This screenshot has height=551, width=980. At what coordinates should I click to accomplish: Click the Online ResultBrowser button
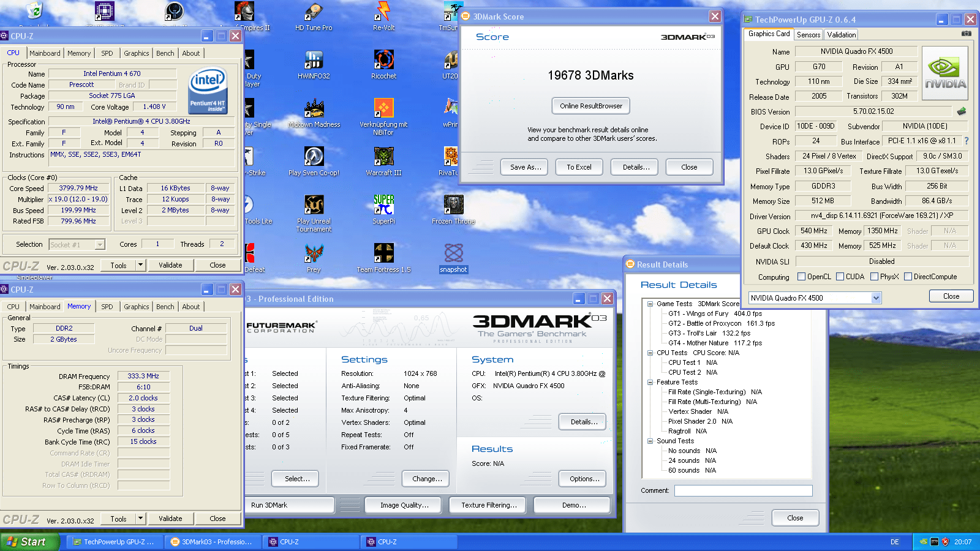pos(590,106)
